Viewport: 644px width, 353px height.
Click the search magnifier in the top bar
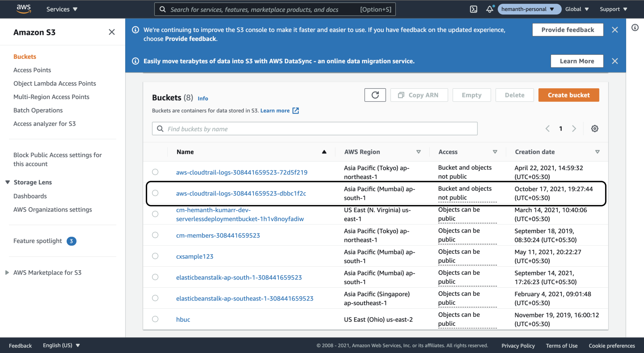pos(163,9)
